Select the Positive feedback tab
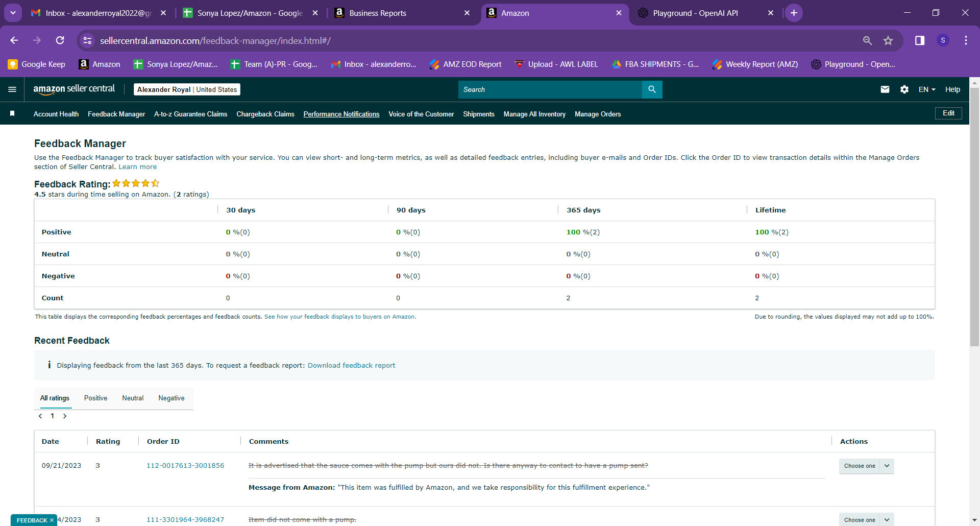980x526 pixels. tap(95, 398)
